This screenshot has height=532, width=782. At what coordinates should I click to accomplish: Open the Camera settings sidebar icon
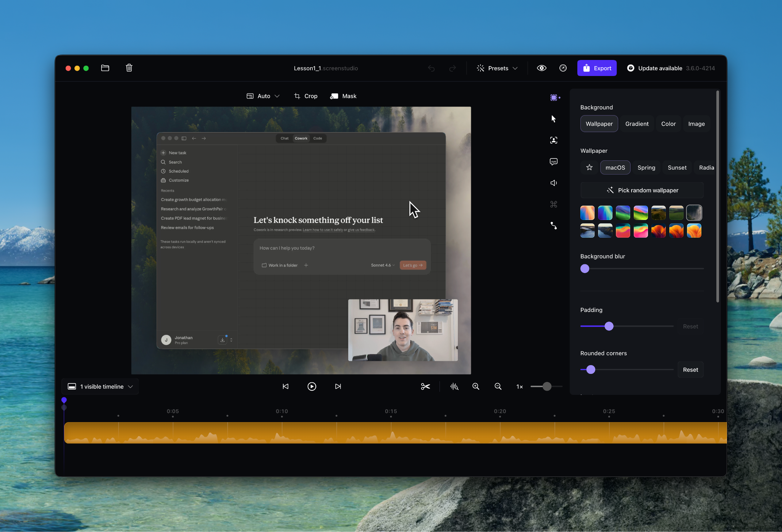tap(554, 140)
